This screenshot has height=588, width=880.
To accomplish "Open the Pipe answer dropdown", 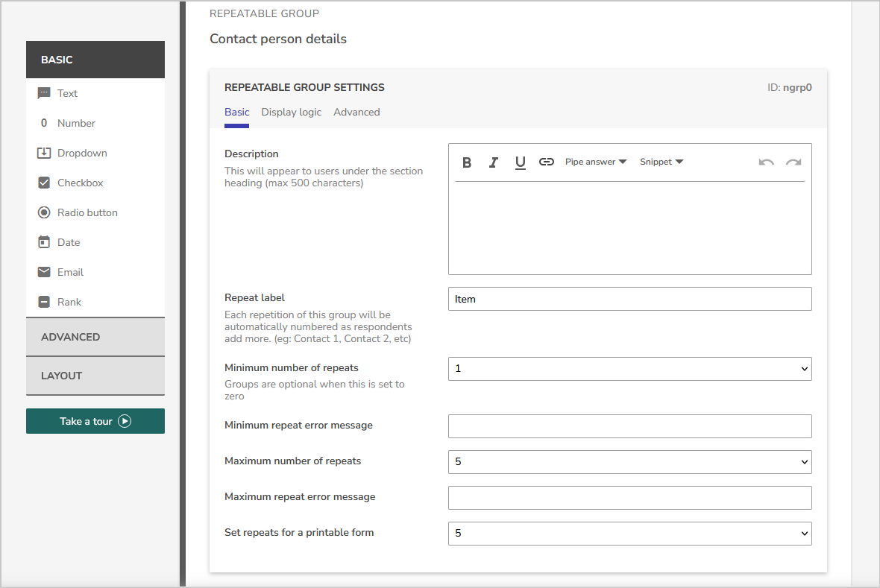I will click(x=595, y=162).
